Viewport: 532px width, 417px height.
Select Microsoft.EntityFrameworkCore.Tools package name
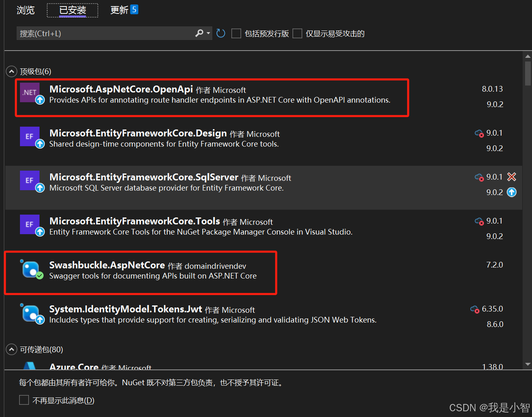coord(134,221)
